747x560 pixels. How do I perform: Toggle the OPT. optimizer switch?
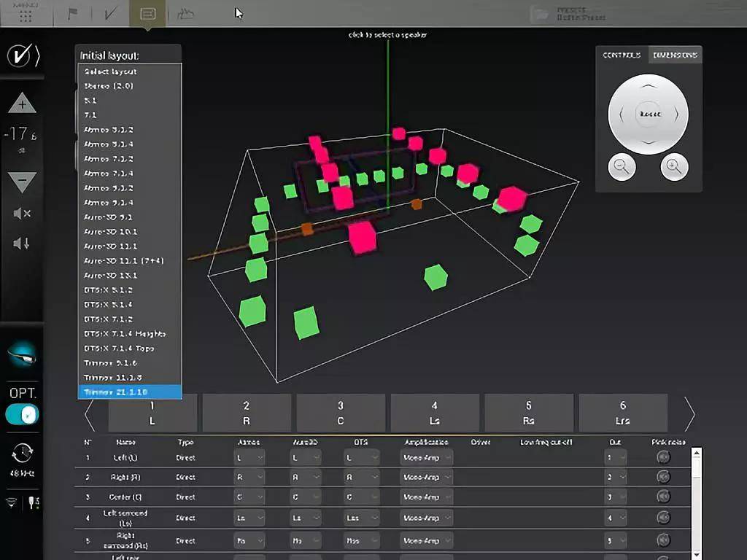point(22,414)
